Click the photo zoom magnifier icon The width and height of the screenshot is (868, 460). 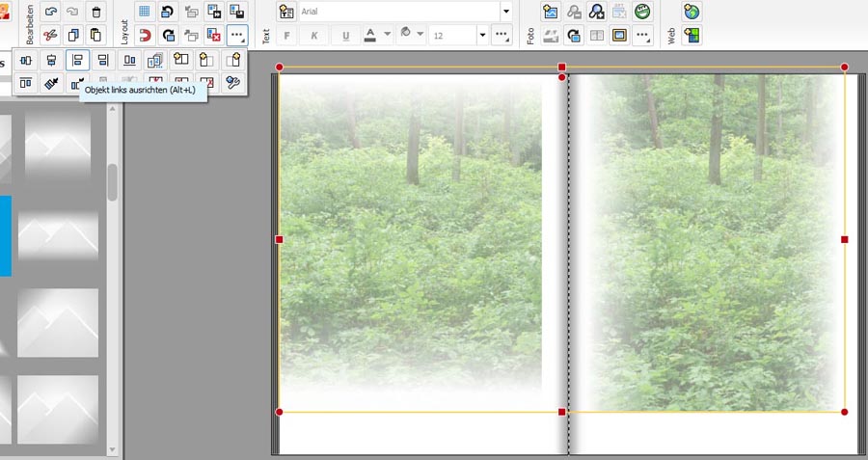(x=597, y=12)
